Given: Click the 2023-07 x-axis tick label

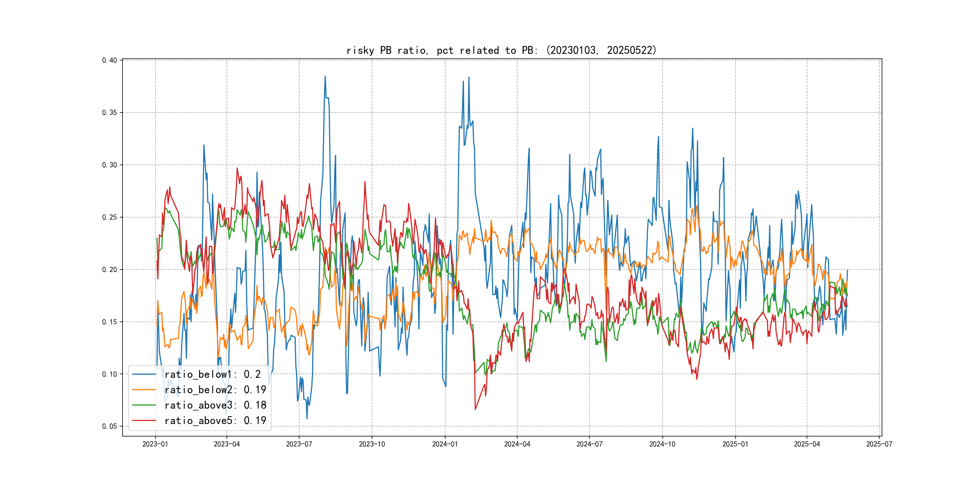Looking at the screenshot, I should tap(299, 444).
